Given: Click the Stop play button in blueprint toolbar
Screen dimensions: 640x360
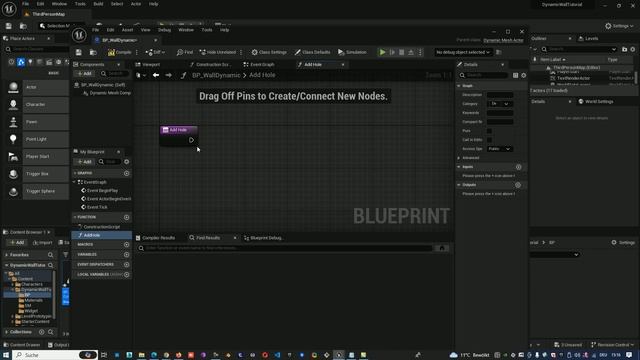Looking at the screenshot, I should (402, 52).
